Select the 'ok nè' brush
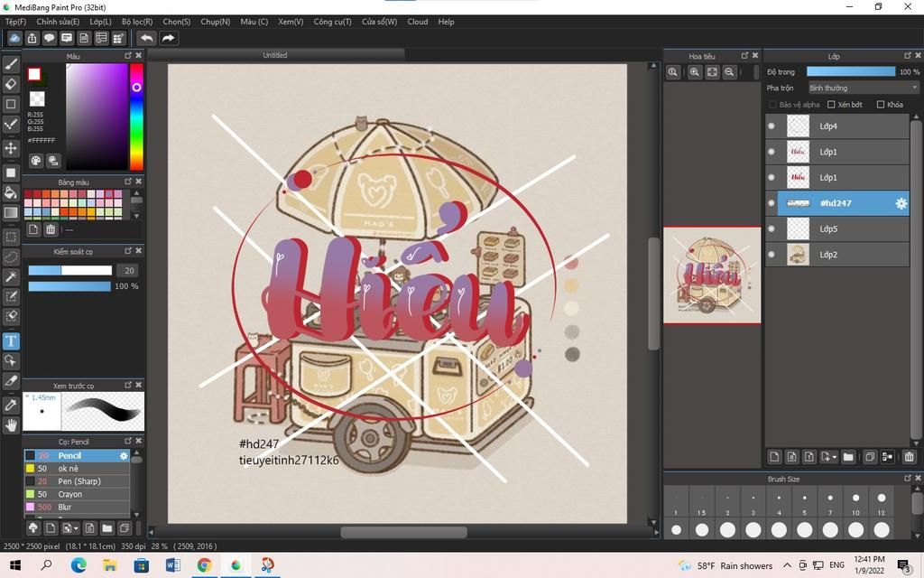This screenshot has width=924, height=578. [x=77, y=469]
